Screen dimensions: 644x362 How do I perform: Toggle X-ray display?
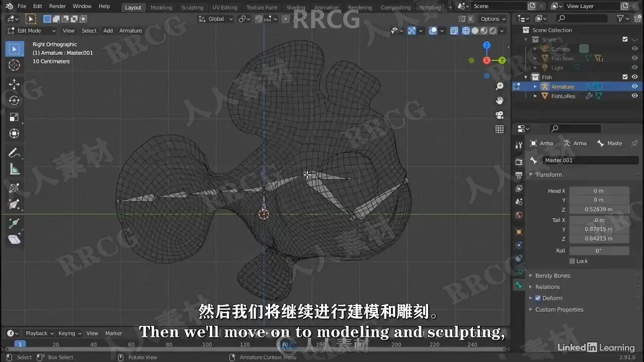click(454, 31)
